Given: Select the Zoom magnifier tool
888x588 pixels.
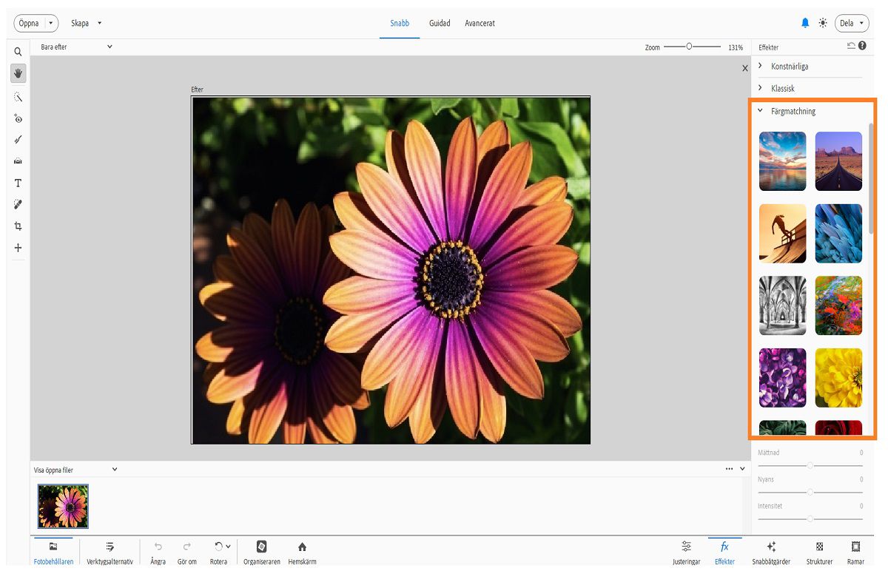Looking at the screenshot, I should (x=18, y=52).
